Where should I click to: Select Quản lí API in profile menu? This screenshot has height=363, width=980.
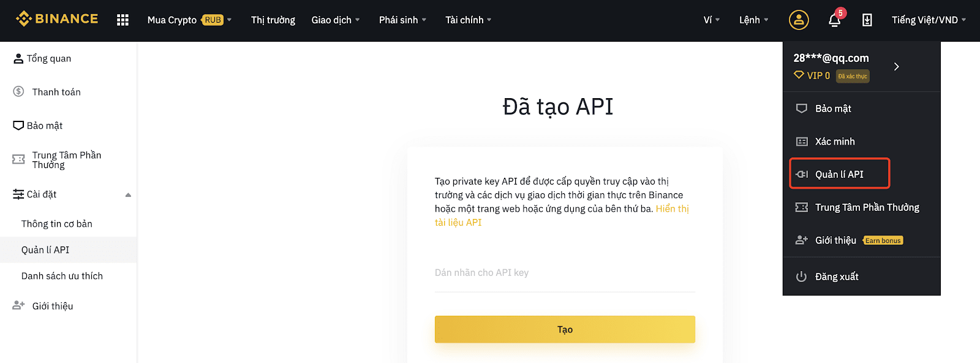click(839, 174)
